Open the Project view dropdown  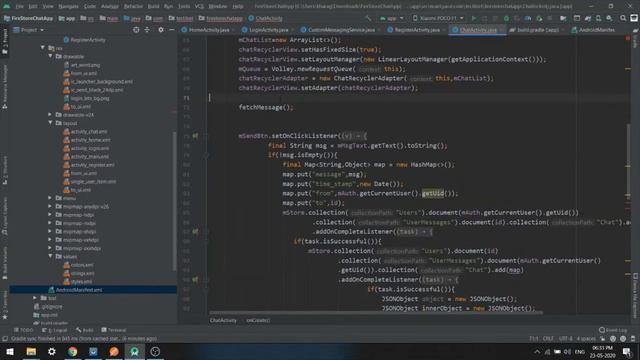[x=29, y=30]
